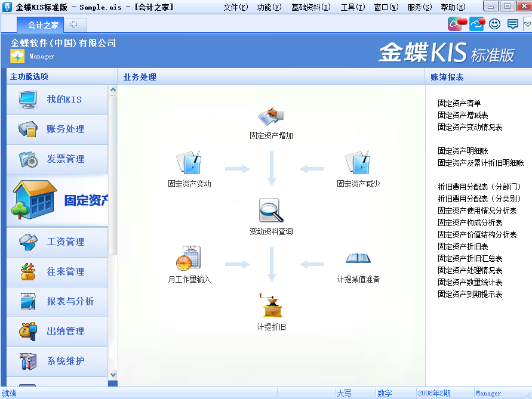
Task: Expand the toolbar dropdown arrow at far right
Action: click(528, 24)
